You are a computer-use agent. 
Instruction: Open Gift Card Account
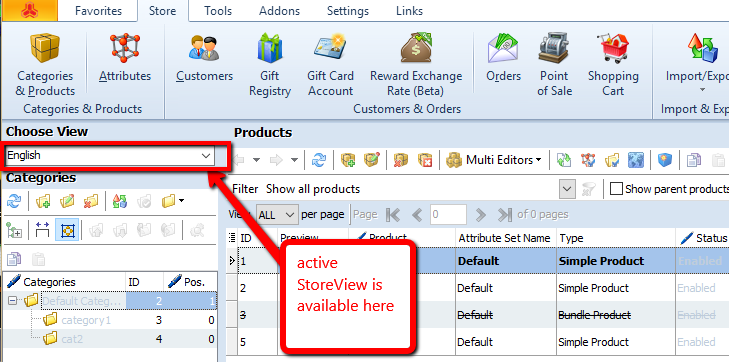pyautogui.click(x=330, y=64)
